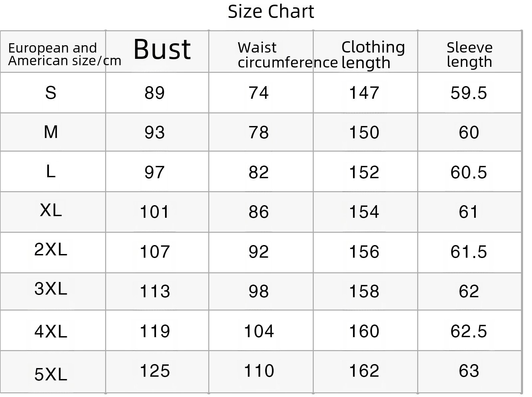Select the M size row label
Viewport: 532px width, 397px height.
coord(51,132)
